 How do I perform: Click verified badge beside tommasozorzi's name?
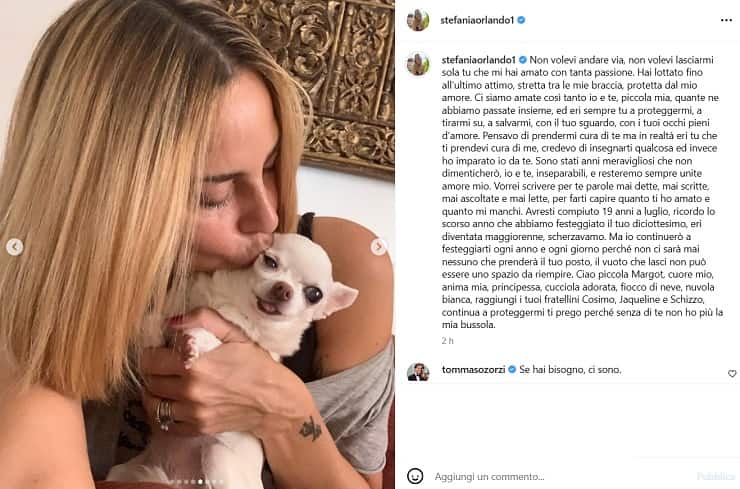[512, 370]
